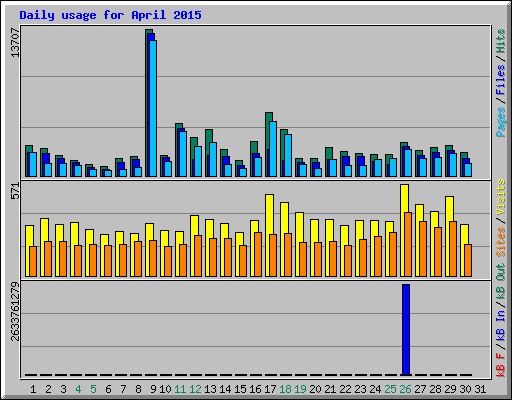The width and height of the screenshot is (512, 400).
Task: Click green day label '18'
Action: click(285, 389)
